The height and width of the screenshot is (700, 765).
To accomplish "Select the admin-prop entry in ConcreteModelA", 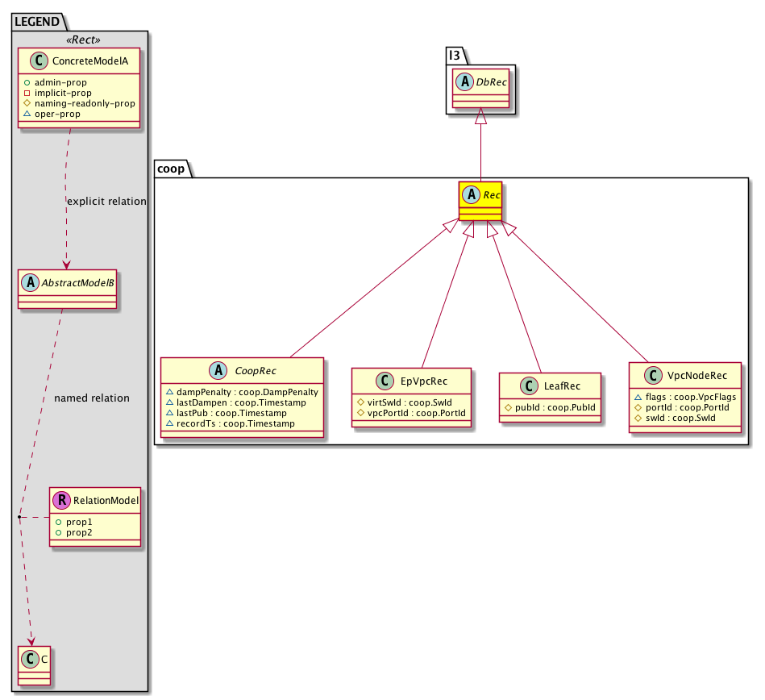I will (x=60, y=82).
